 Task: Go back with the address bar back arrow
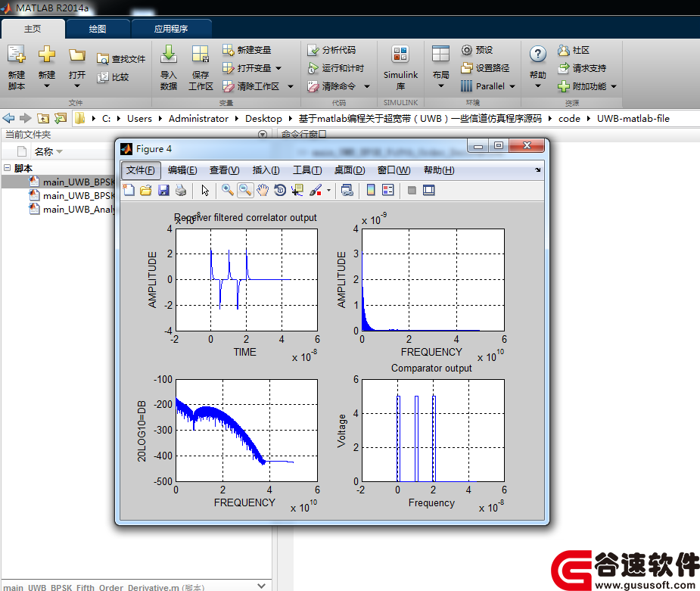click(8, 118)
